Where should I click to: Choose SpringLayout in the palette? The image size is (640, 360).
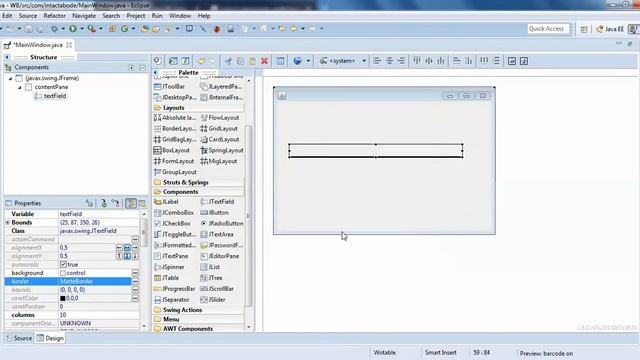pyautogui.click(x=222, y=150)
